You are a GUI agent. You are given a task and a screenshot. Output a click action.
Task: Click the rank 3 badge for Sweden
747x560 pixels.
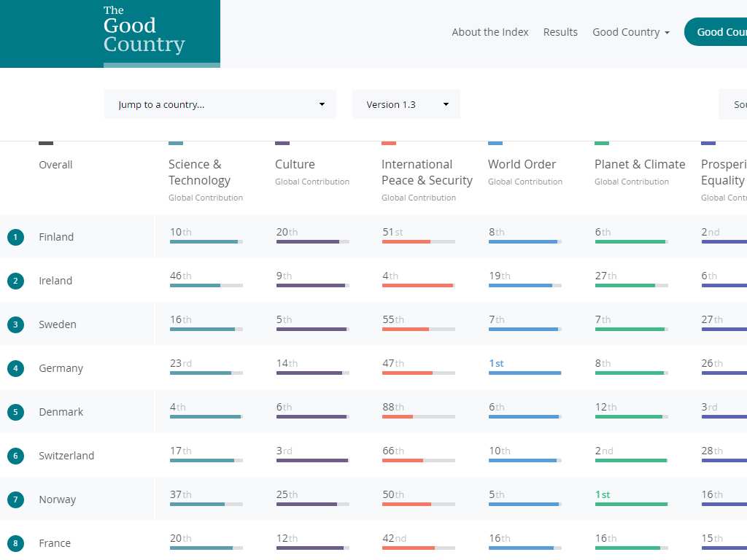click(x=16, y=324)
